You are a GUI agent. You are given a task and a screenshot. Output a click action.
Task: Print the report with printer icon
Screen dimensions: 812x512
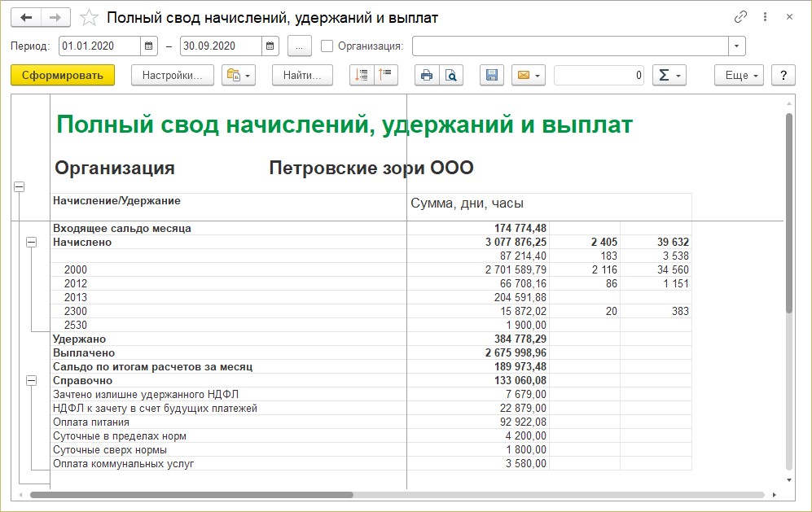click(427, 75)
